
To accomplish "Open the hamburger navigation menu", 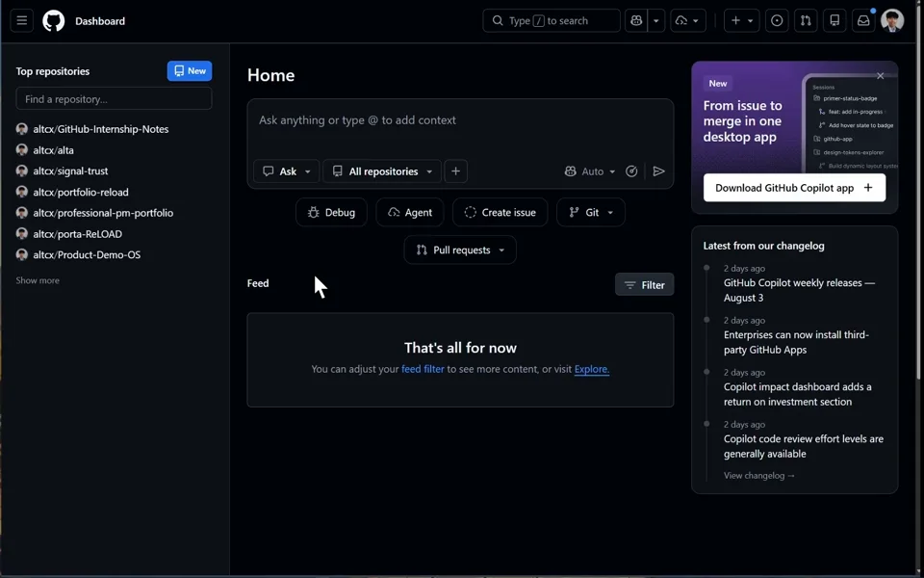I will tap(22, 20).
